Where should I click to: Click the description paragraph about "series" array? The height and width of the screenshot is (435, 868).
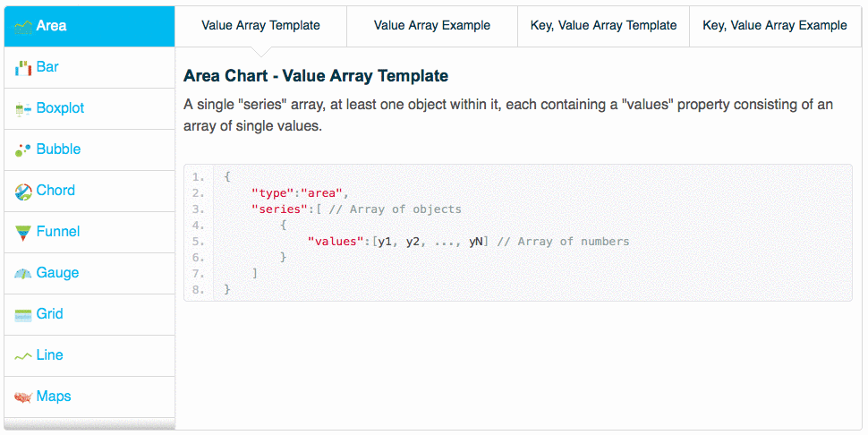[x=508, y=115]
